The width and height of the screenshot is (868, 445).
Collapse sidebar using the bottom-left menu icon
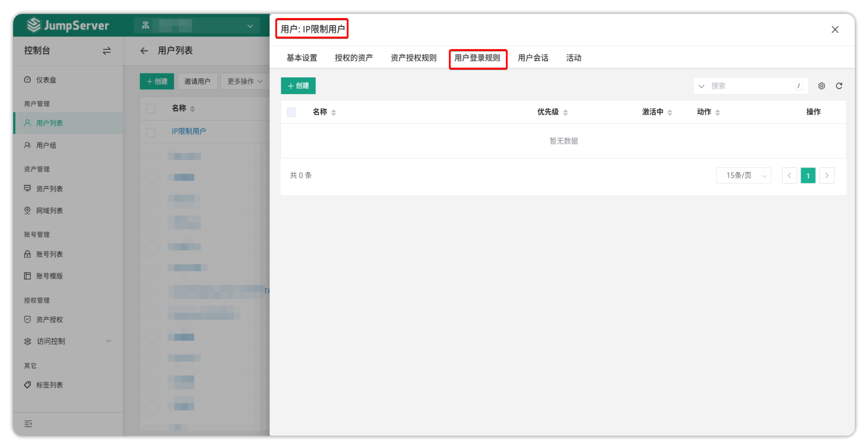[28, 423]
